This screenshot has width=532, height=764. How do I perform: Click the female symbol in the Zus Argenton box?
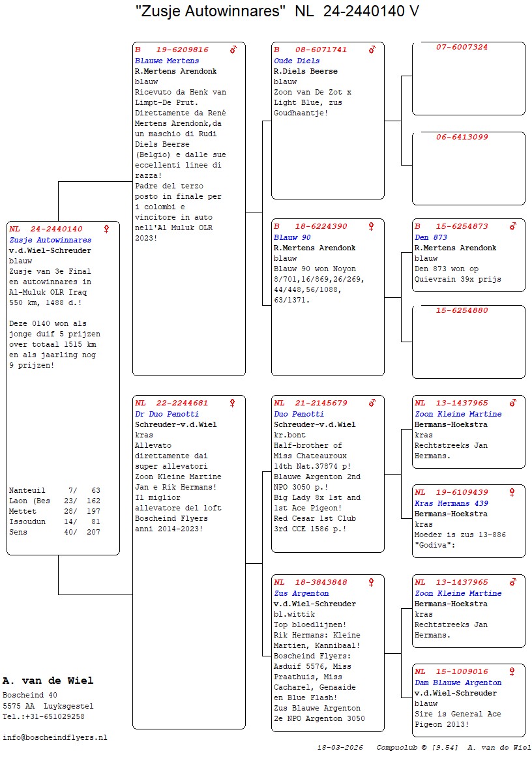tap(372, 582)
